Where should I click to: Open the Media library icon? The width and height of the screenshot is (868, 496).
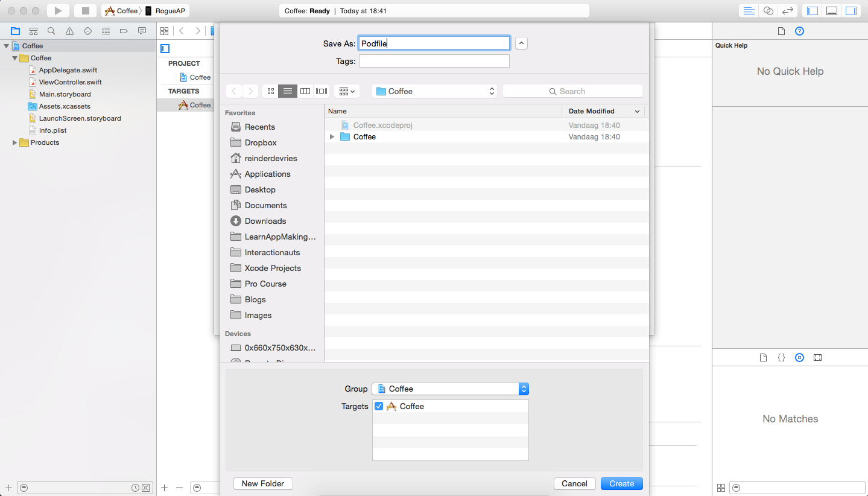click(x=817, y=357)
